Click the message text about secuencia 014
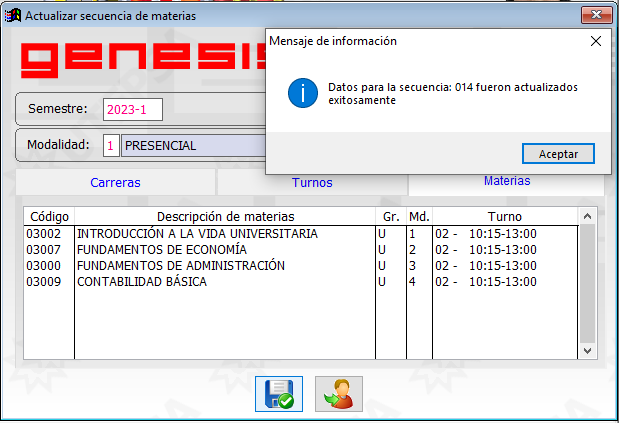This screenshot has width=619, height=423. click(x=453, y=94)
